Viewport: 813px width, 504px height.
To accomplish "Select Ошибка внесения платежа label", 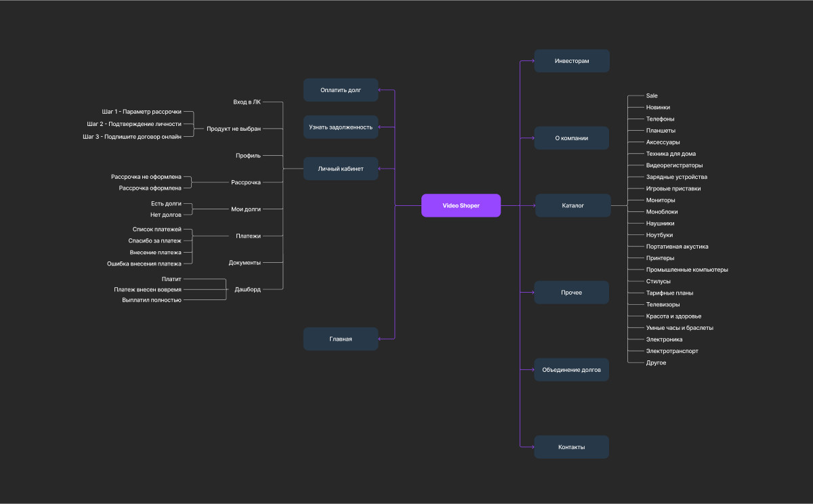I will pos(144,264).
